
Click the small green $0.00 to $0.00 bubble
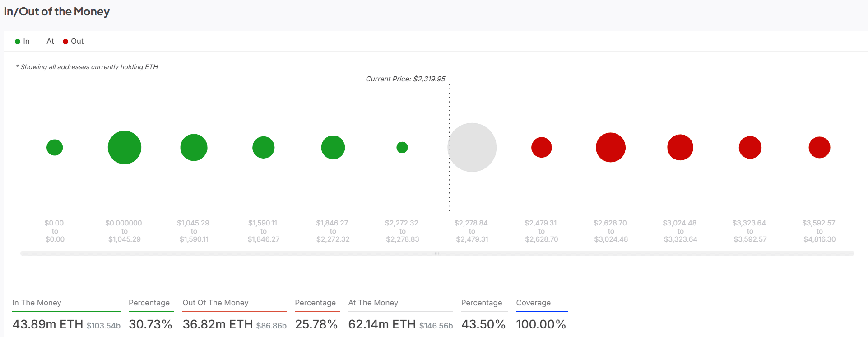pos(55,147)
